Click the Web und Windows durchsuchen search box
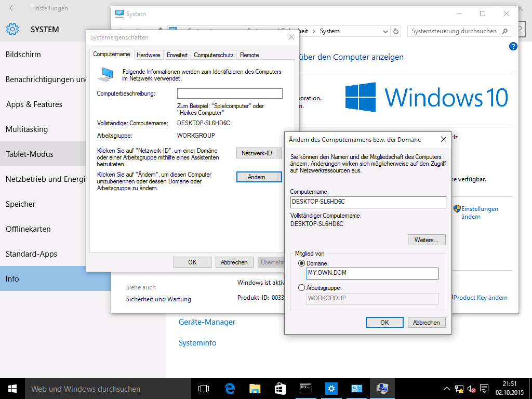This screenshot has width=532, height=399. click(108, 389)
